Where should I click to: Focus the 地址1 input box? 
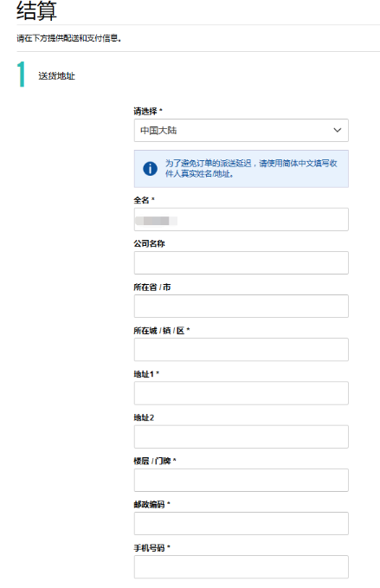click(x=242, y=393)
